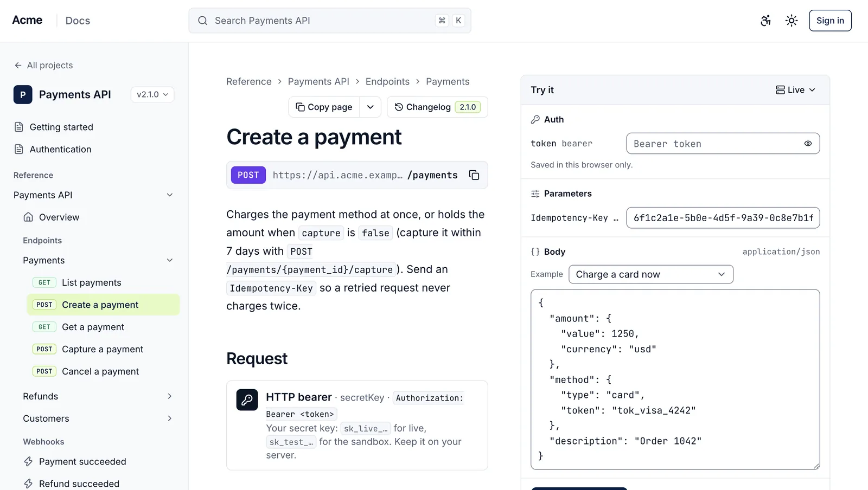Click the GET badge beside Get a payment
This screenshot has height=490, width=868.
pos(44,327)
